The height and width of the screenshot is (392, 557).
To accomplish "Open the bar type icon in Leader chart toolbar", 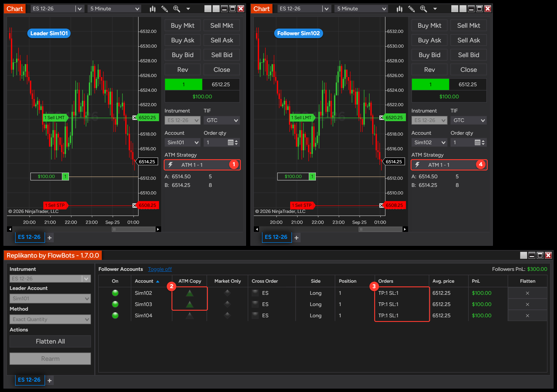I will pyautogui.click(x=153, y=9).
